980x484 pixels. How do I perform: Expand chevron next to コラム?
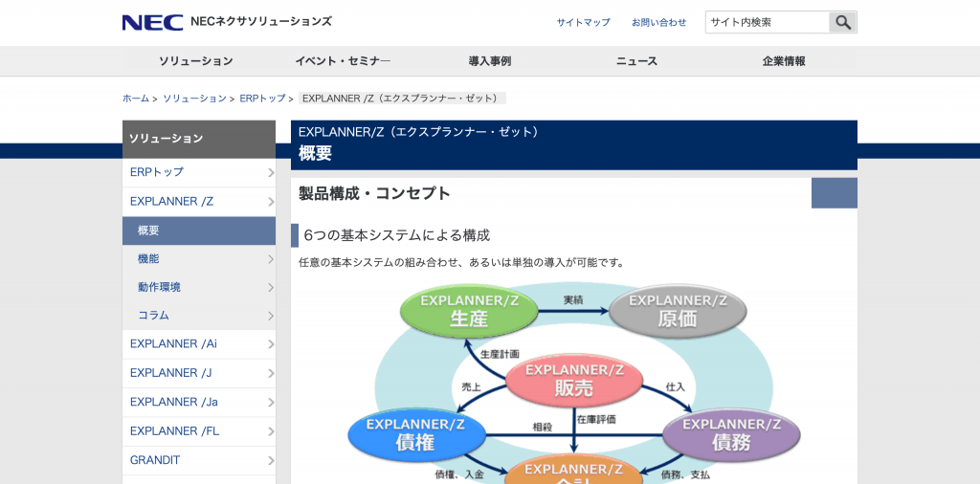(271, 316)
